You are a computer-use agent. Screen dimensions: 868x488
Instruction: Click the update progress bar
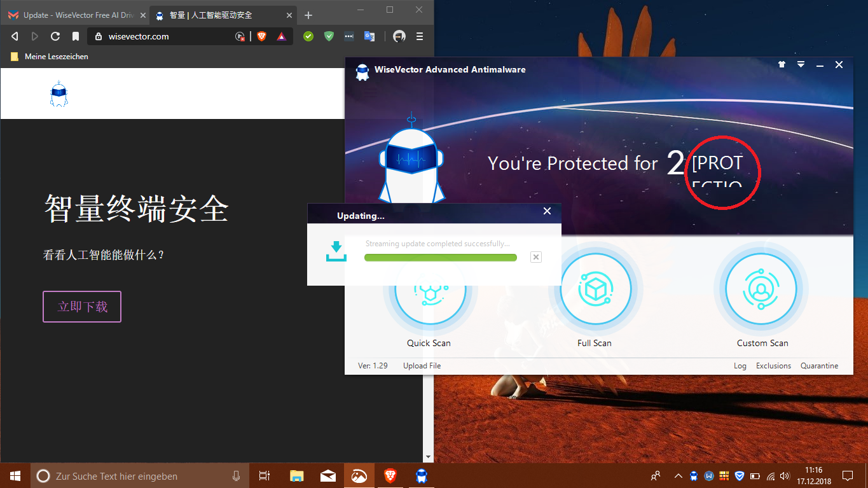tap(441, 258)
